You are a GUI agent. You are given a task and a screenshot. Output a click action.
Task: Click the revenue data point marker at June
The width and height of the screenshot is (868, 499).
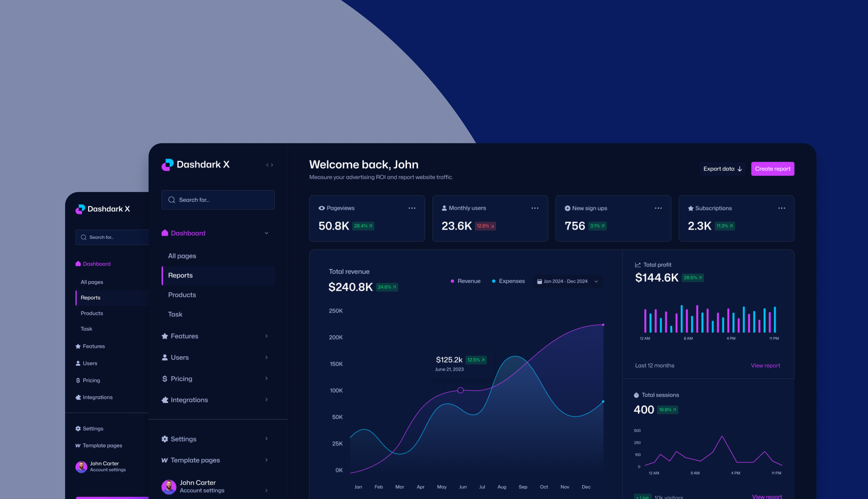461,390
